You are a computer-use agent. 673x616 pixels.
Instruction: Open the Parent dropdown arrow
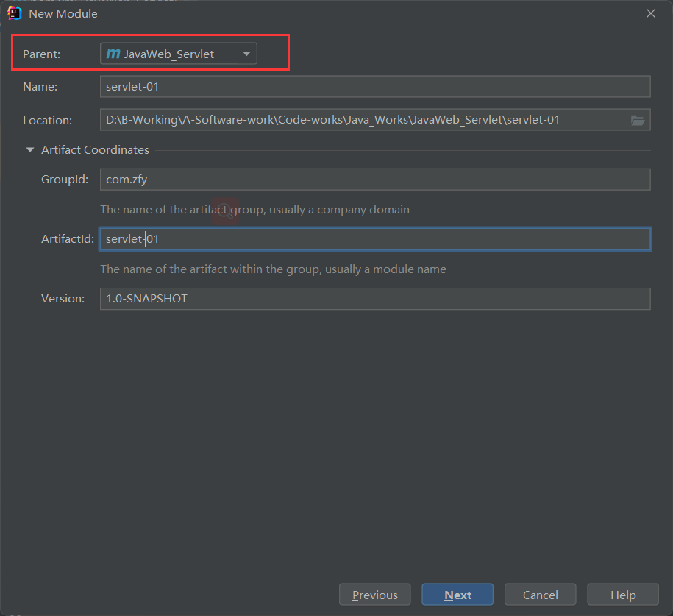(246, 54)
